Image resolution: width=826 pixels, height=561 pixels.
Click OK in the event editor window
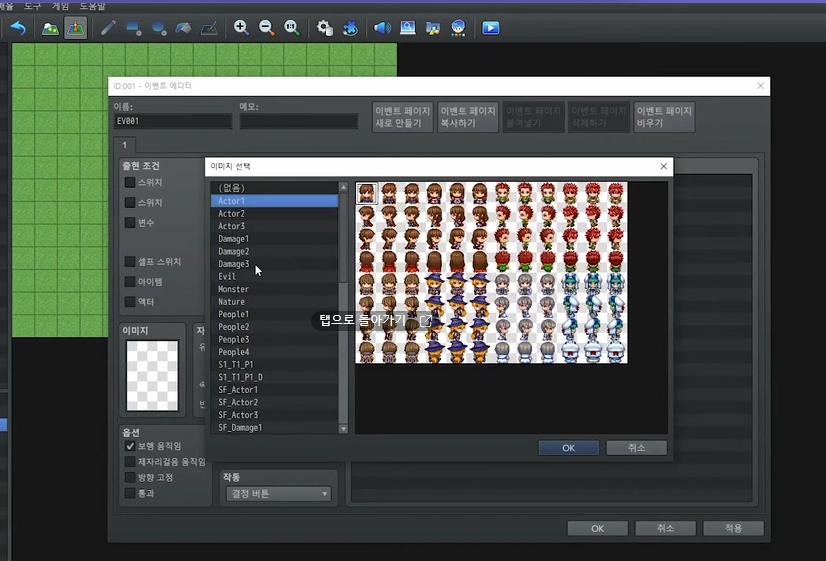point(597,528)
